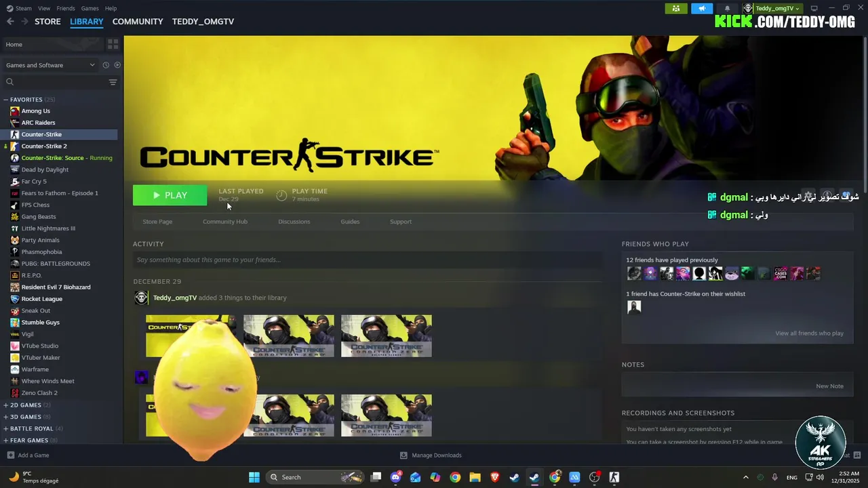This screenshot has width=868, height=488.
Task: Expand the FEAR GAMES category
Action: pyautogui.click(x=5, y=441)
